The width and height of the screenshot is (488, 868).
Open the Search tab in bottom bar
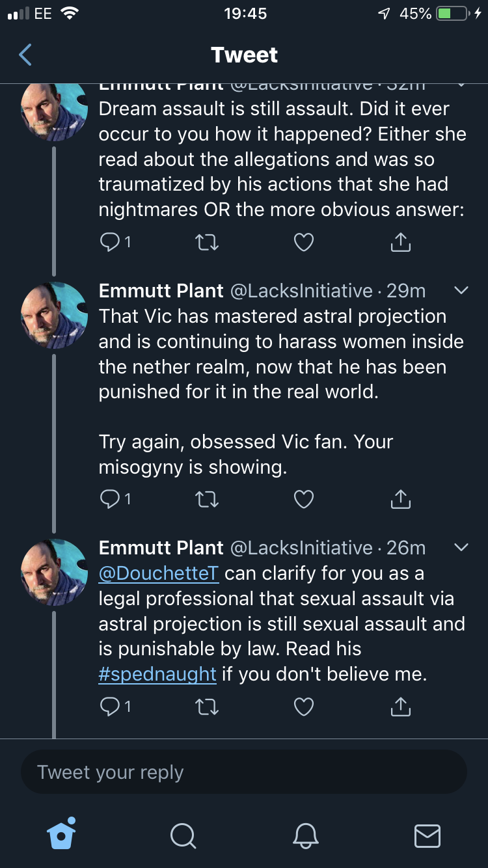[x=183, y=835]
